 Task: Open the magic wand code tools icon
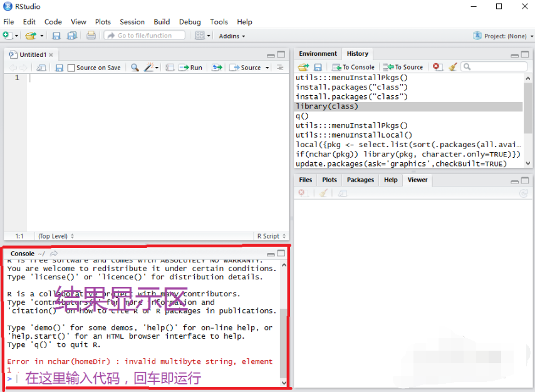coord(148,68)
